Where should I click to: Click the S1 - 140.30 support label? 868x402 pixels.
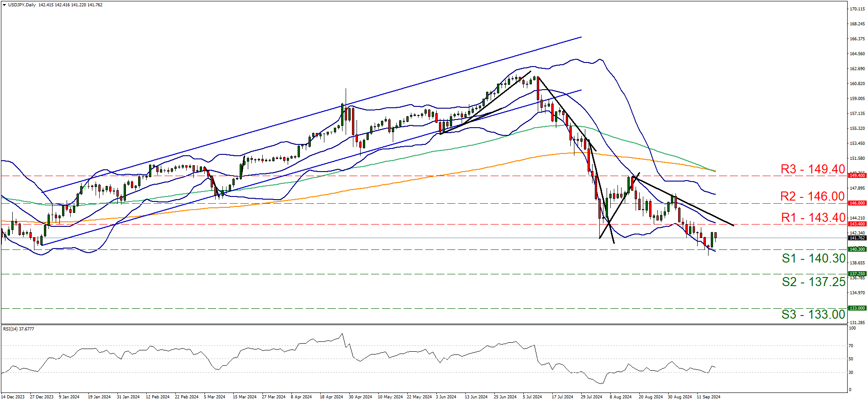pos(814,258)
